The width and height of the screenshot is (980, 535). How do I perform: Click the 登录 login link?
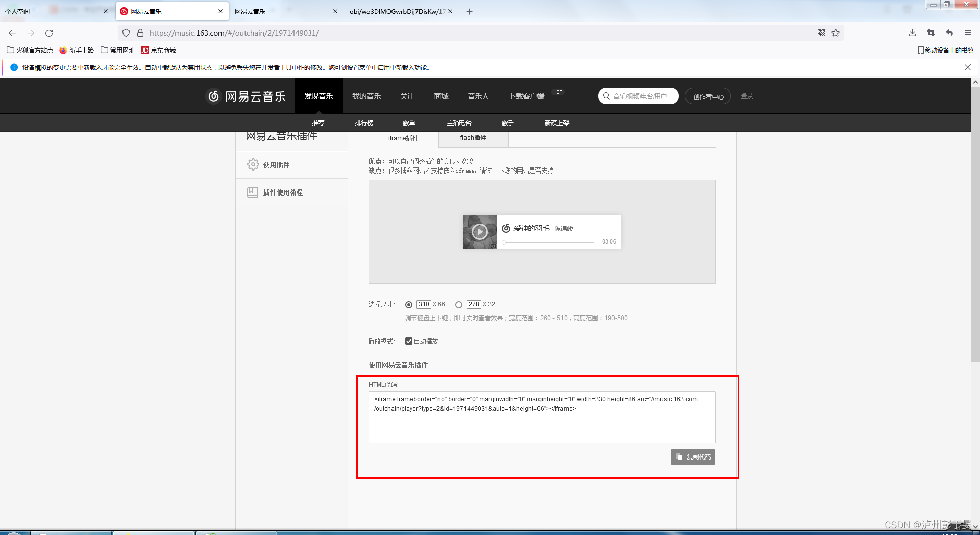tap(747, 96)
